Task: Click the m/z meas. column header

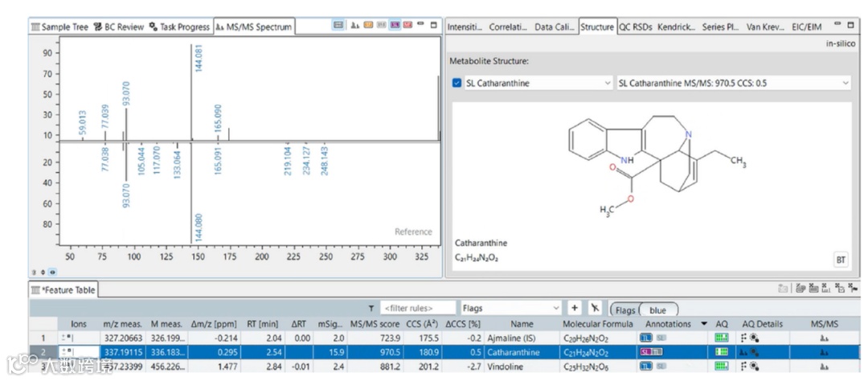Action: 123,324
